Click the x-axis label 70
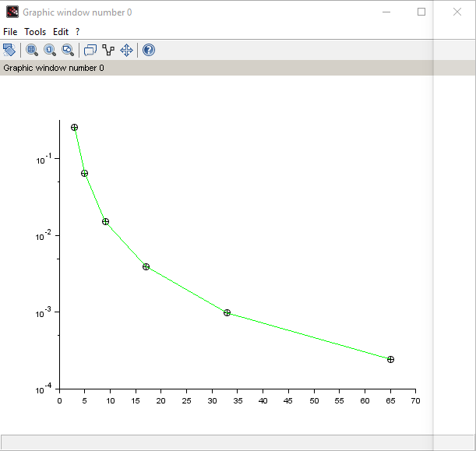The height and width of the screenshot is (451, 476). pos(415,401)
